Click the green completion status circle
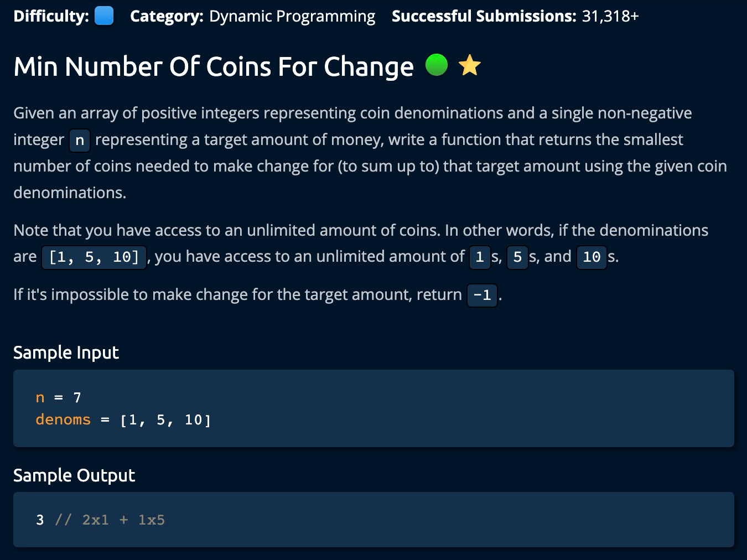747x560 pixels. click(x=436, y=65)
